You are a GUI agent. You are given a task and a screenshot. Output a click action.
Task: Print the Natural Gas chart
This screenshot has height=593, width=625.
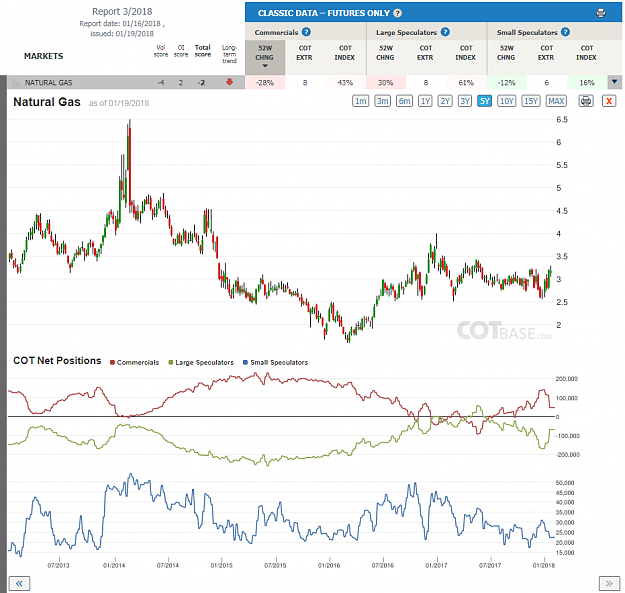(586, 101)
